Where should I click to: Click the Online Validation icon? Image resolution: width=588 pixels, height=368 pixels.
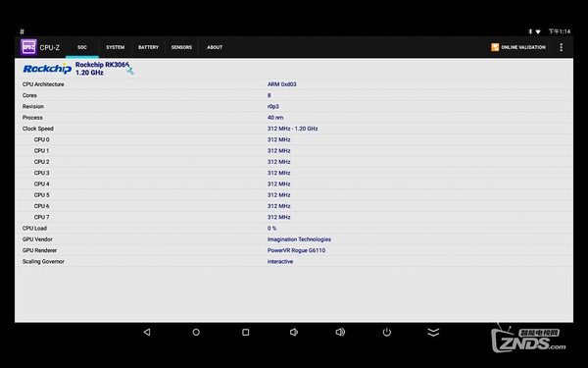(x=495, y=47)
